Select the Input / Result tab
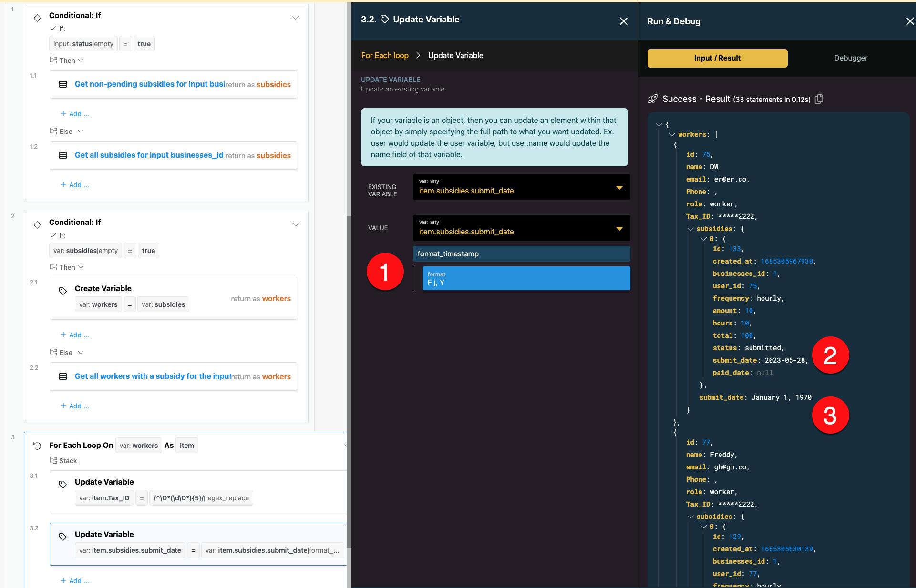The image size is (916, 588). [x=717, y=58]
